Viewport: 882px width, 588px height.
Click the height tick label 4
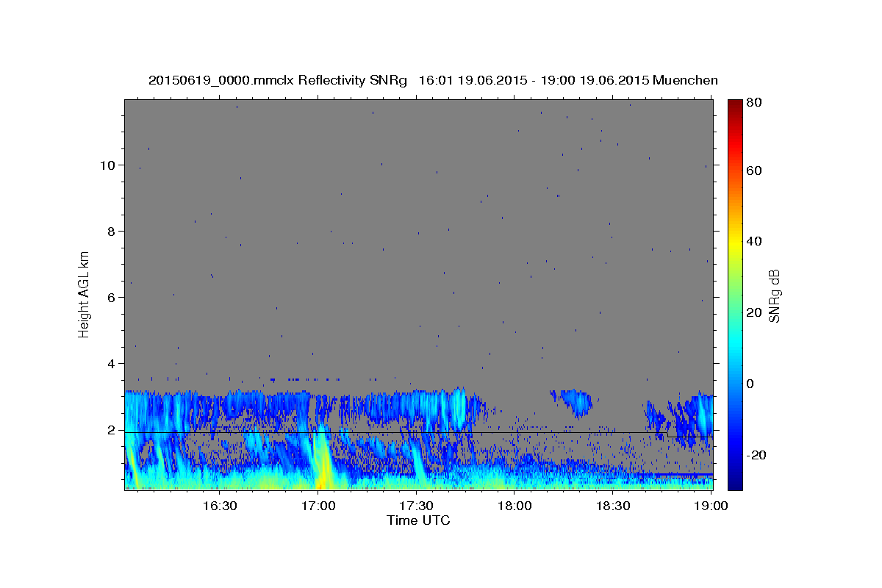coord(112,363)
